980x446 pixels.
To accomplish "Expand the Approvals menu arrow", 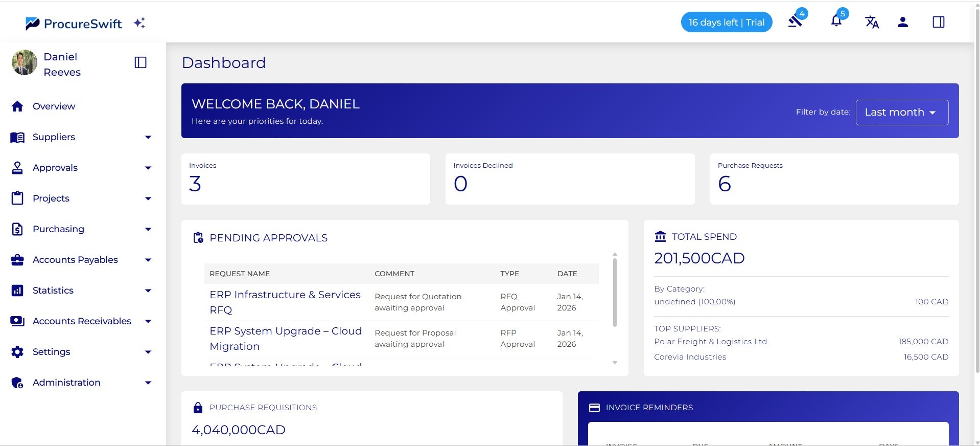I will pos(148,168).
